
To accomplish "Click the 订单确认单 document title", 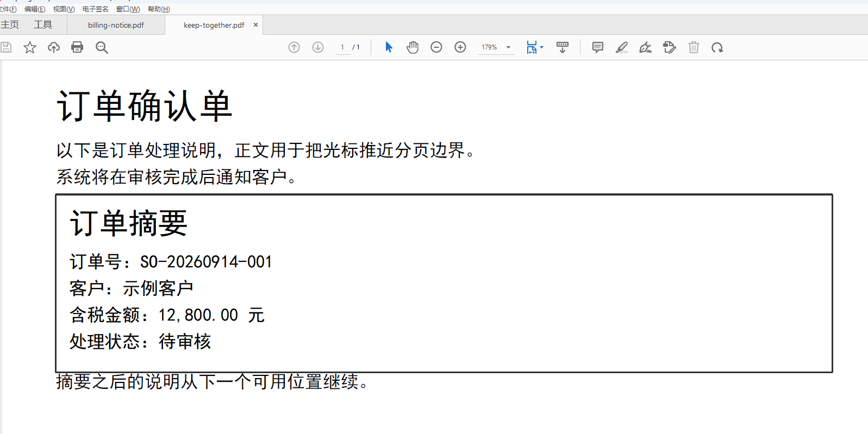I will click(x=145, y=106).
